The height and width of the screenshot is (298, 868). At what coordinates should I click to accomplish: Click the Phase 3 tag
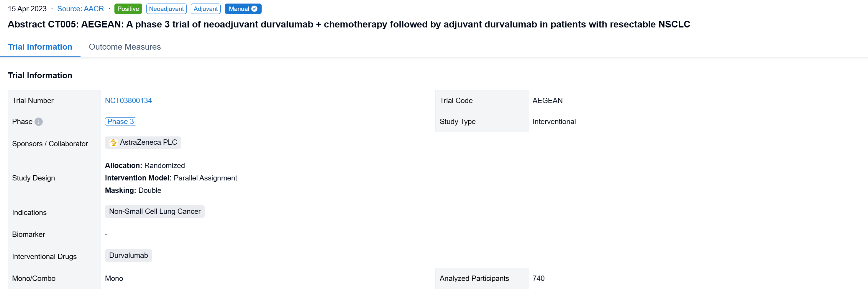tap(120, 121)
